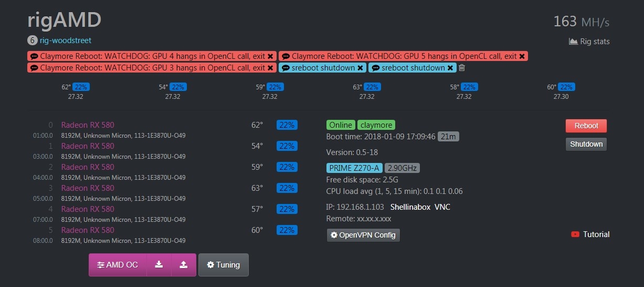This screenshot has width=644, height=287.
Task: Click the speech bubble icon on the GPU 4 message
Action: point(34,56)
